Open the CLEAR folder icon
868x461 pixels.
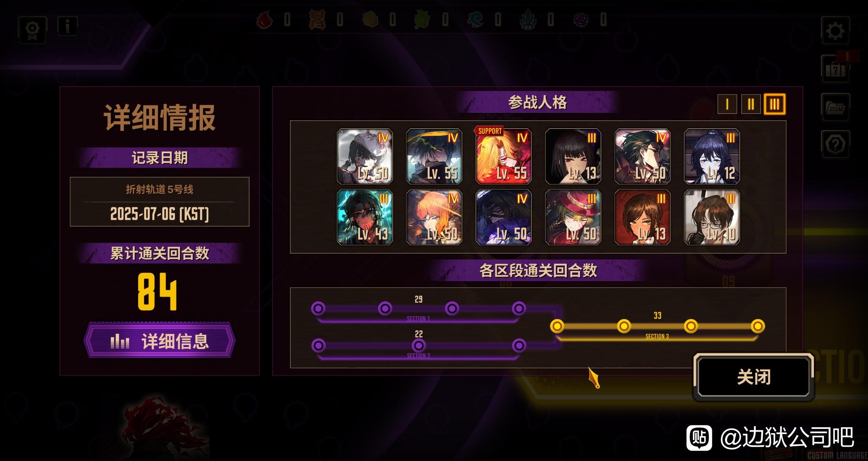(835, 107)
